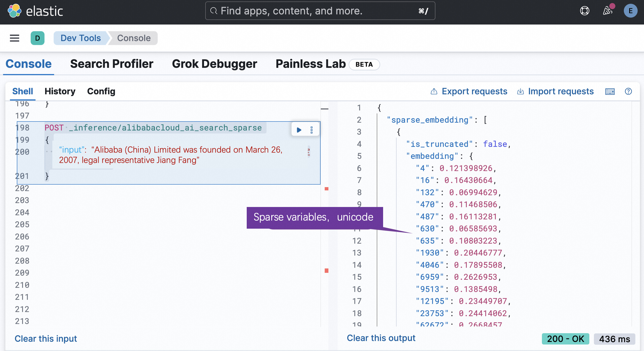Switch to the Console tab
The image size is (644, 351).
(x=29, y=64)
